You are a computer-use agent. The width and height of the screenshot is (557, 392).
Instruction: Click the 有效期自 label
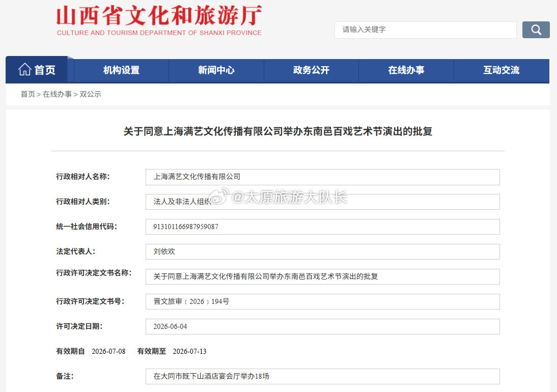(70, 351)
